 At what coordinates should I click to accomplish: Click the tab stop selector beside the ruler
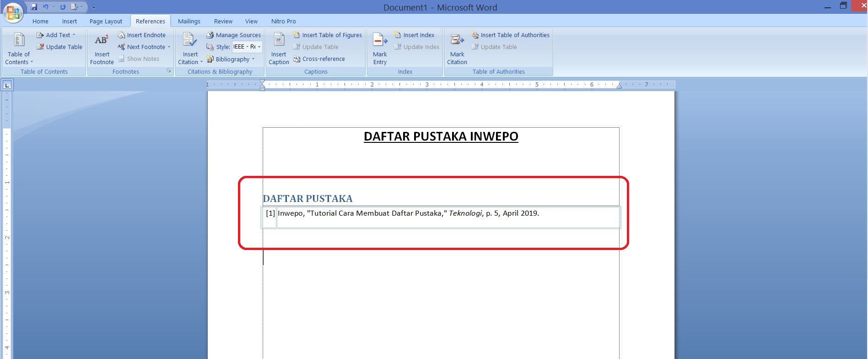[x=7, y=85]
